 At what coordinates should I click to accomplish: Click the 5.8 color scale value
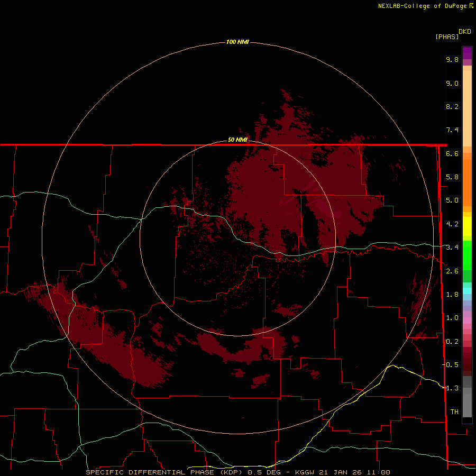point(452,177)
